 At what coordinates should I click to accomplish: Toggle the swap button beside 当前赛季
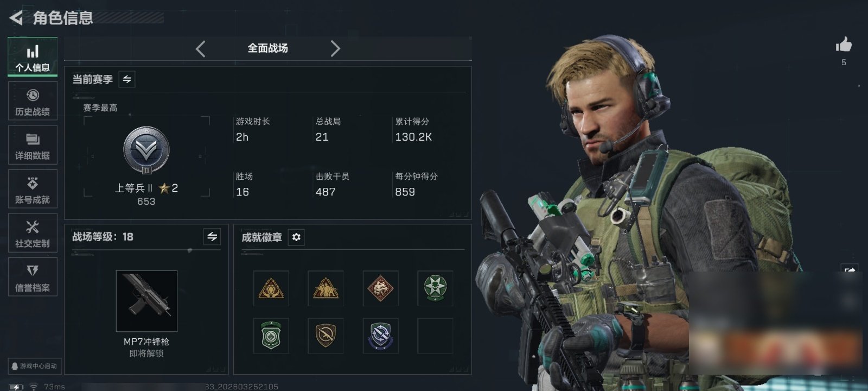tap(127, 79)
